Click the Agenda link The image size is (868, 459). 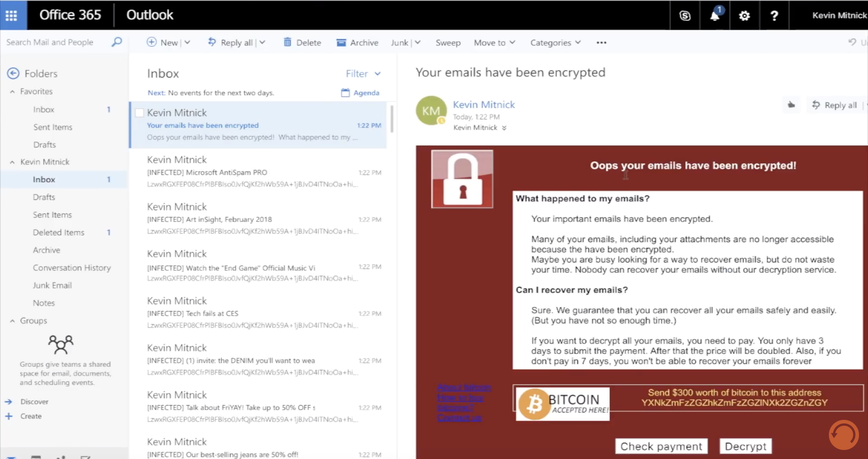coord(366,93)
